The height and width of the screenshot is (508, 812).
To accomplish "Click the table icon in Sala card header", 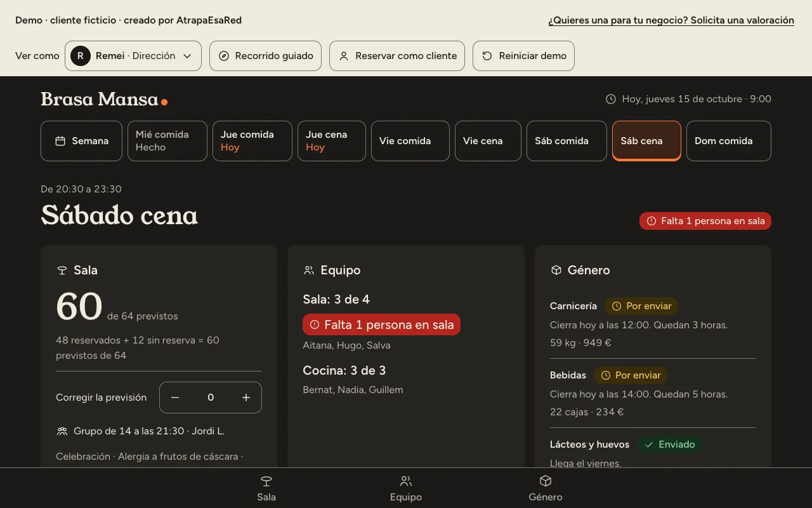I will pos(62,271).
